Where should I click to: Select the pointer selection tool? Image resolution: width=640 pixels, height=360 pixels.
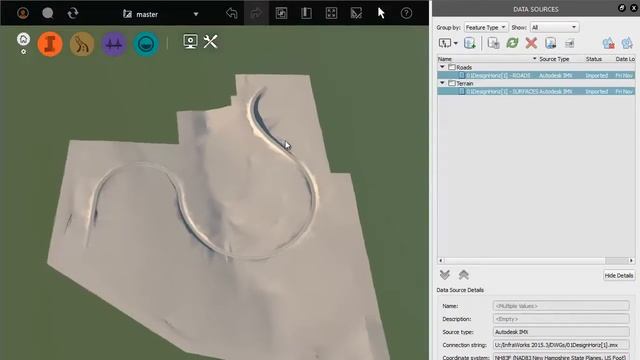pyautogui.click(x=381, y=13)
